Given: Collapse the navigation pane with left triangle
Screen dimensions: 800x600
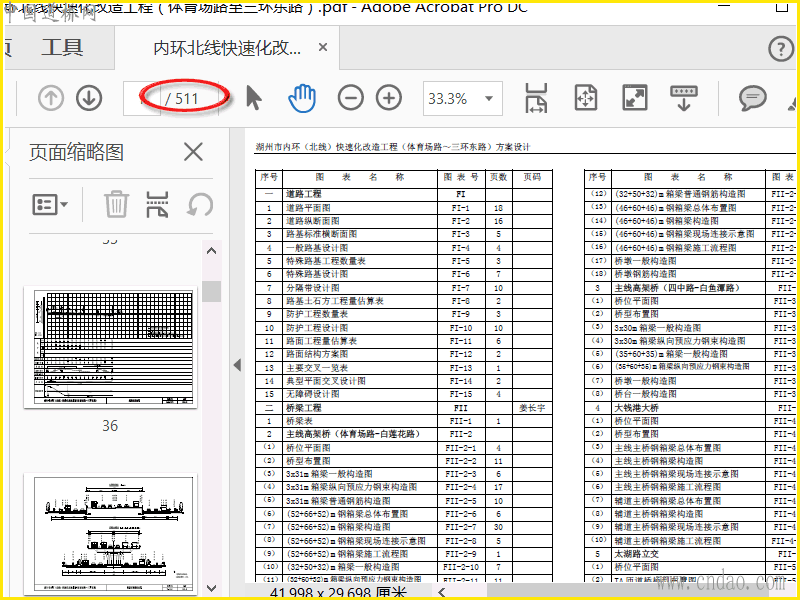Looking at the screenshot, I should (x=237, y=365).
